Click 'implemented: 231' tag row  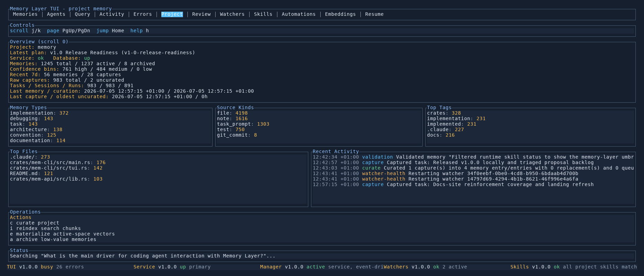452,124
